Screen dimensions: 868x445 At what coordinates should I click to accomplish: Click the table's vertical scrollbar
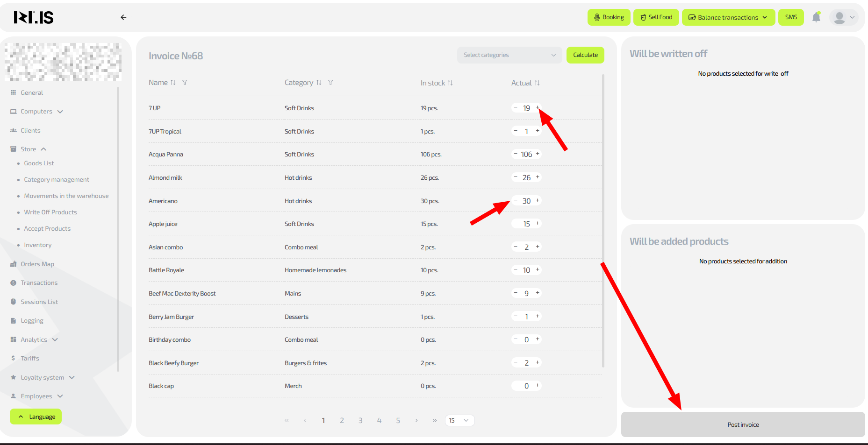coord(603,219)
